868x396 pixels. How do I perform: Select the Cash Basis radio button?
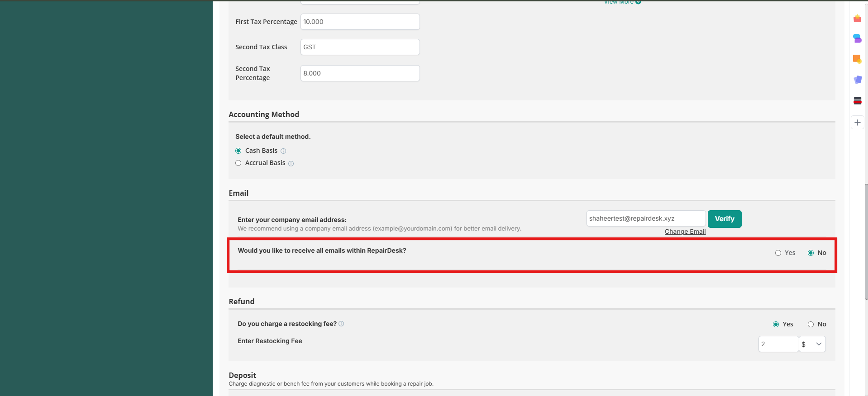(x=238, y=151)
